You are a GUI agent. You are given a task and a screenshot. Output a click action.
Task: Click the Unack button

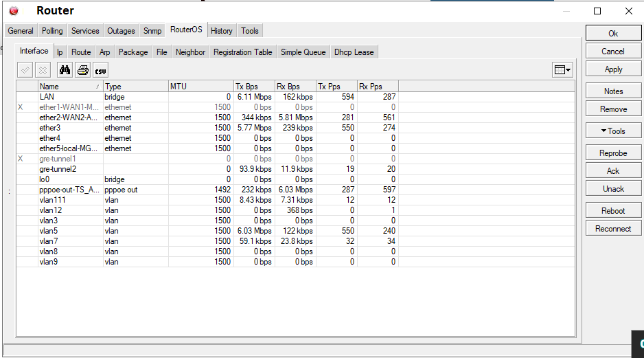[613, 189]
